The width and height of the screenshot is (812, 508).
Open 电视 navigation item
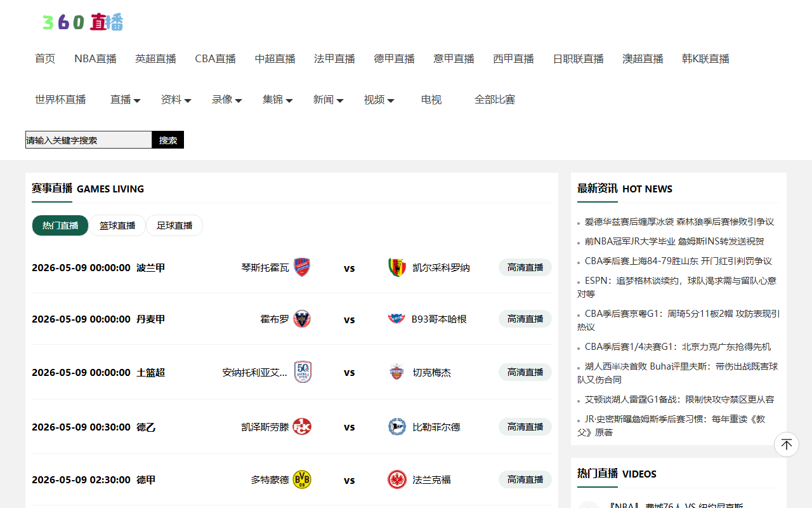point(431,100)
